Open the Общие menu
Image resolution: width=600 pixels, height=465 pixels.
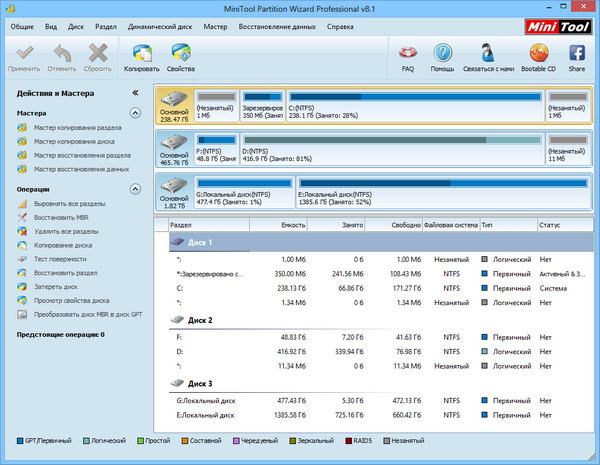click(x=22, y=27)
